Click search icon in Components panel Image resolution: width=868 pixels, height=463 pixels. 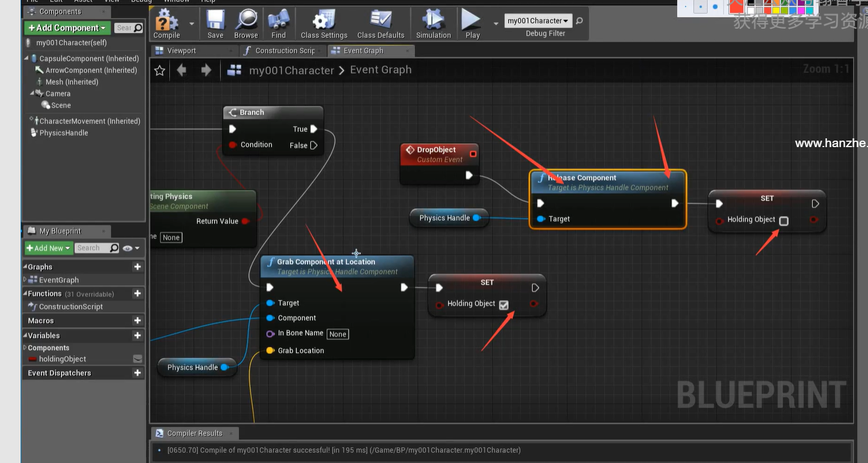[x=138, y=28]
